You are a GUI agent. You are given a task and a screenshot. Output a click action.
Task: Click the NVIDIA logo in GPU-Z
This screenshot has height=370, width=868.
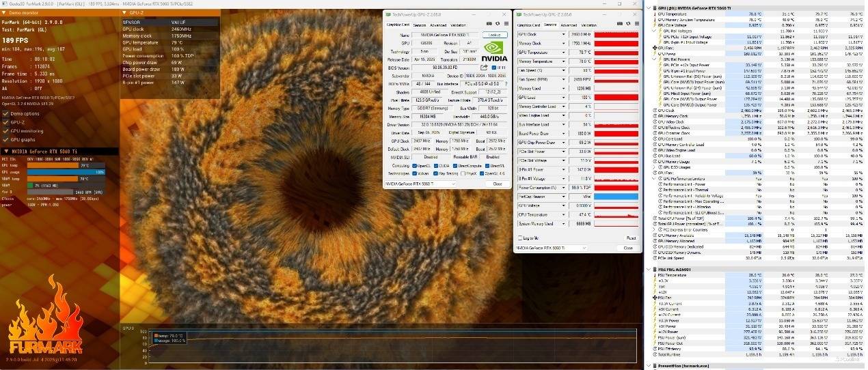pyautogui.click(x=495, y=52)
